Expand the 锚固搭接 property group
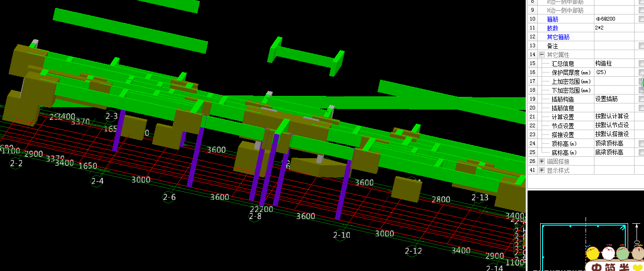 [542, 161]
